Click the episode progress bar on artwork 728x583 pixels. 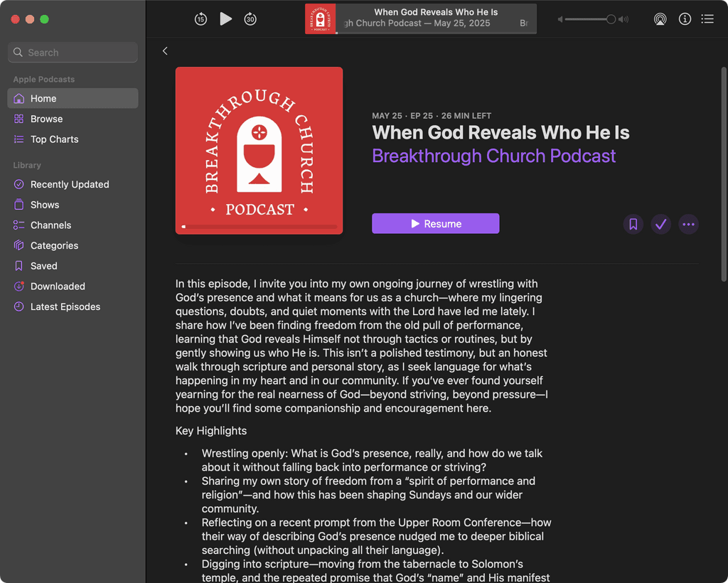(259, 227)
